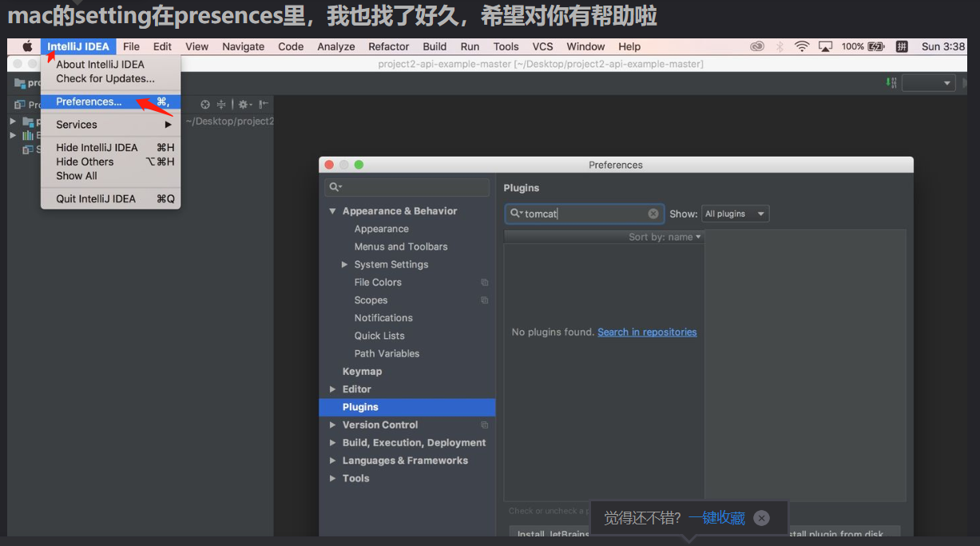Expand Build, Execution, Deployment section
This screenshot has width=980, height=546.
pos(333,443)
